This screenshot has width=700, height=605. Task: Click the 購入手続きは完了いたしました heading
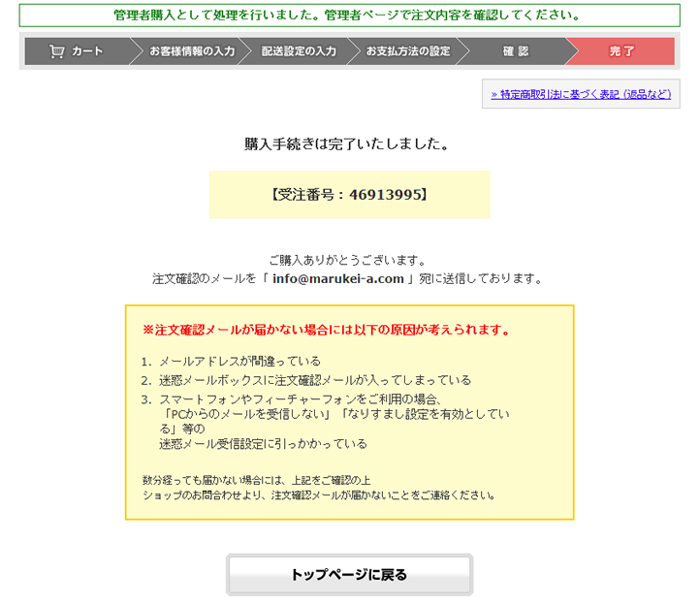coord(349,144)
